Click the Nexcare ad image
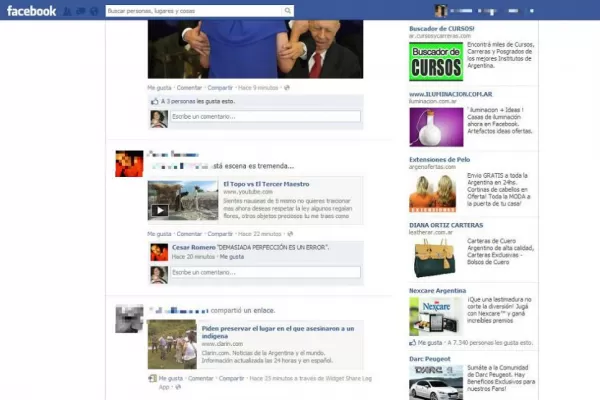This screenshot has height=400, width=600. pos(436,317)
